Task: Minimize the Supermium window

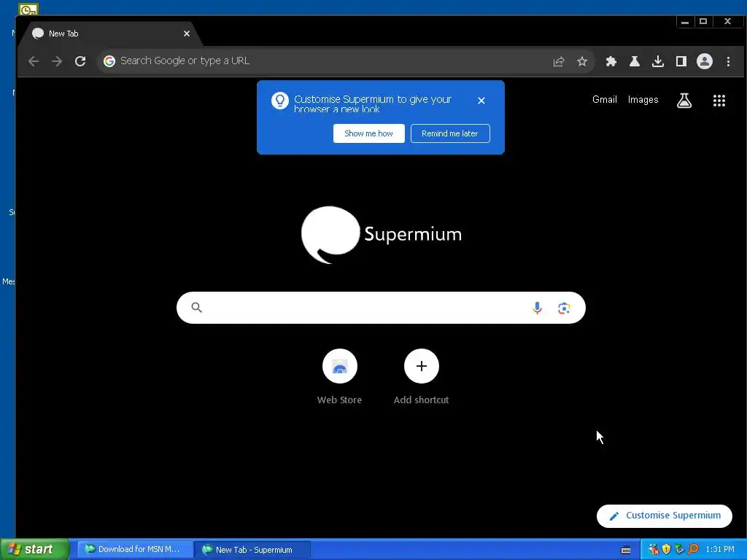Action: (684, 22)
